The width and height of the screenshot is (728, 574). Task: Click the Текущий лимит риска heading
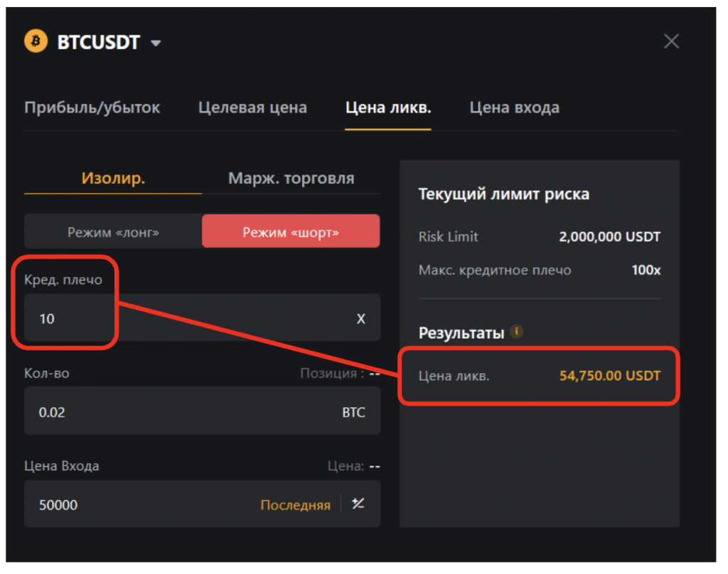[x=504, y=194]
